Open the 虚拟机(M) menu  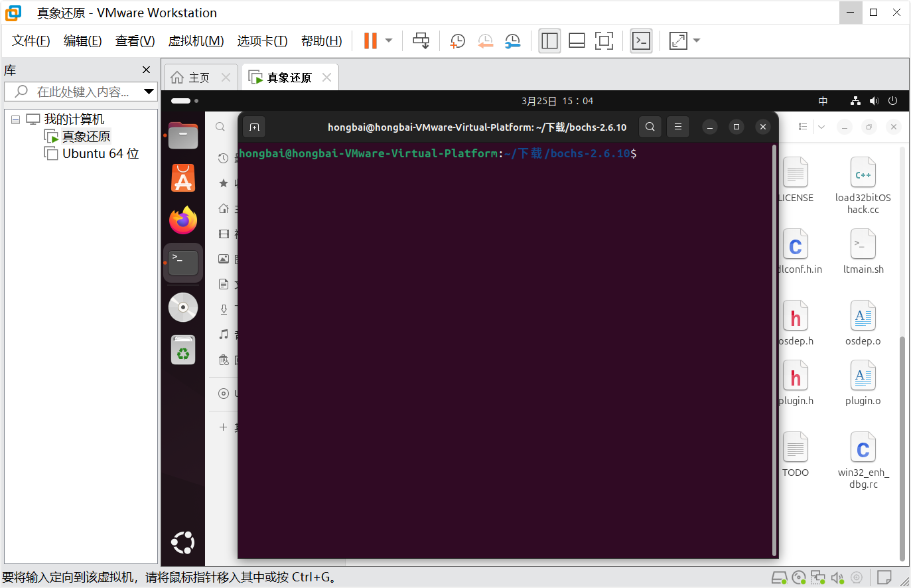point(196,41)
